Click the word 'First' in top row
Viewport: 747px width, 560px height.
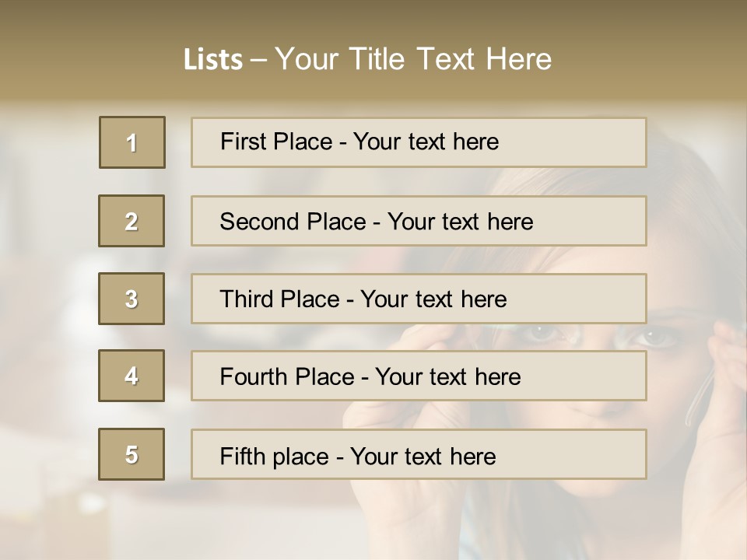[243, 142]
